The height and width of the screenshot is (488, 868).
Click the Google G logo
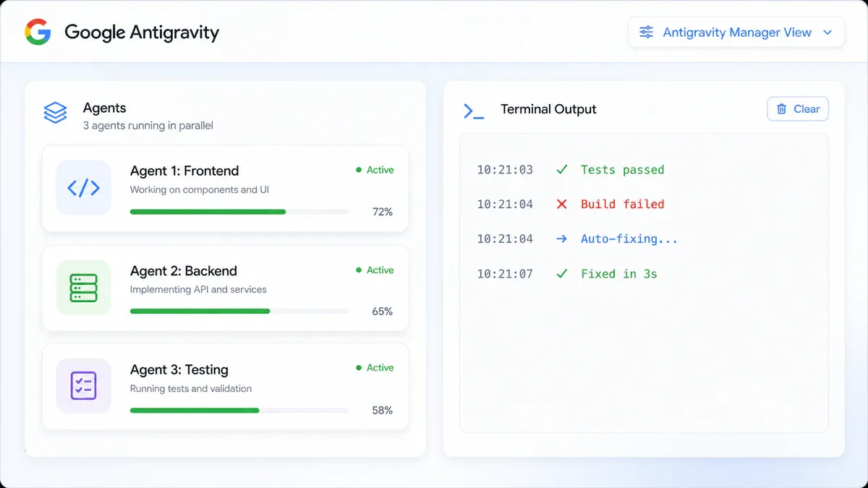coord(38,32)
